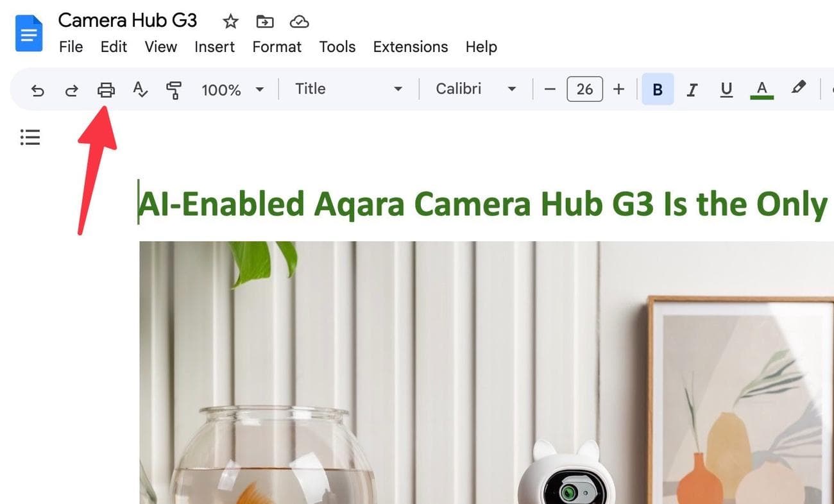Screen dimensions: 834x504
Task: Show the document outline list icon
Action: pyautogui.click(x=30, y=137)
